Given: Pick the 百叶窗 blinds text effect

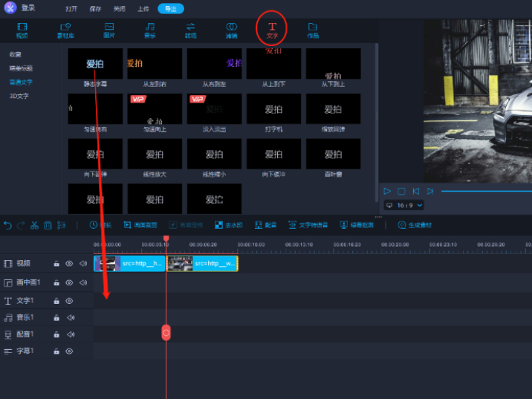Looking at the screenshot, I should click(x=334, y=154).
